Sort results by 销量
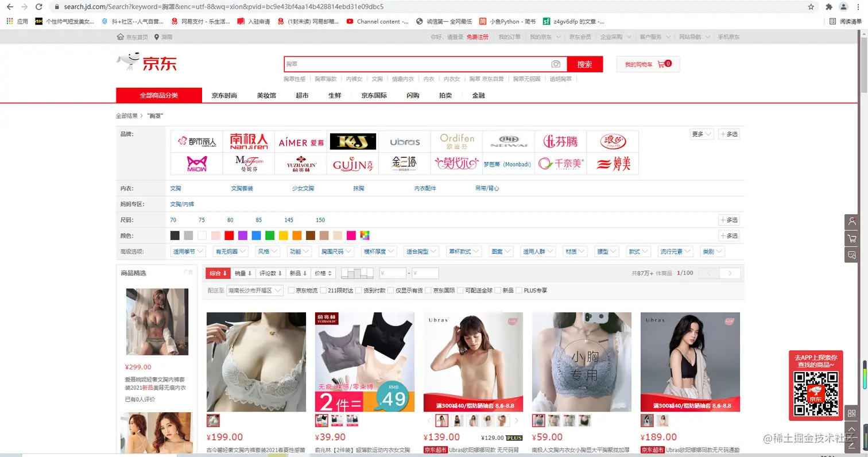The image size is (868, 457). point(243,273)
